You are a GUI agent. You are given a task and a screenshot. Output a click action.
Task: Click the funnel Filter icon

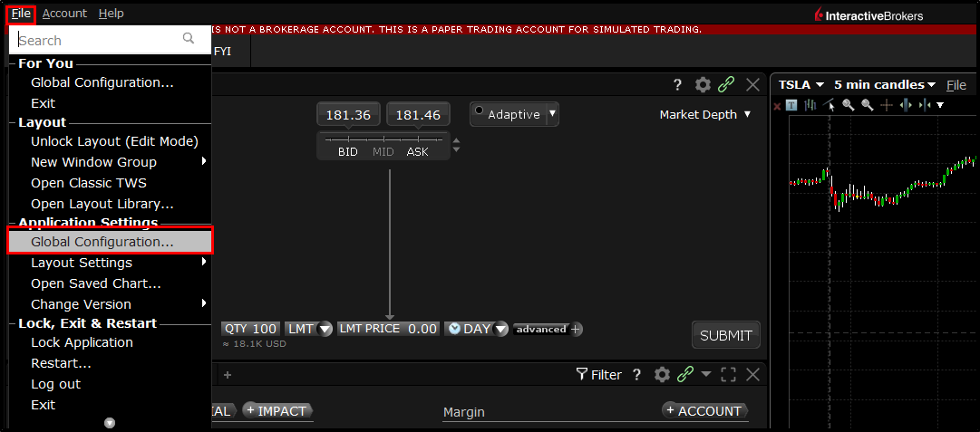pos(582,374)
